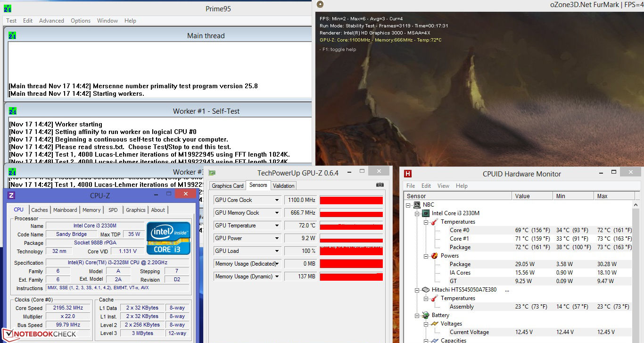Open the GPU Load sensor dropdown
This screenshot has width=644, height=343.
coord(277,251)
